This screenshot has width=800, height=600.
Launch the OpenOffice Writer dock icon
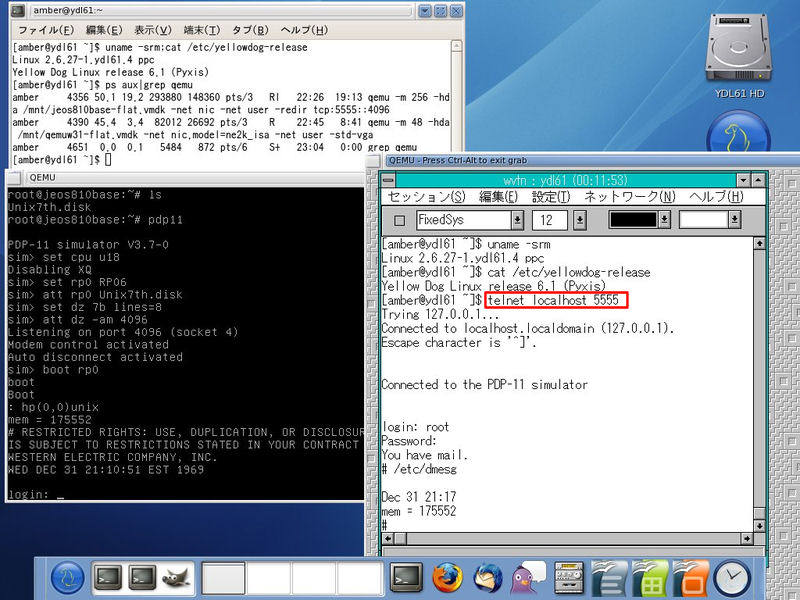609,579
